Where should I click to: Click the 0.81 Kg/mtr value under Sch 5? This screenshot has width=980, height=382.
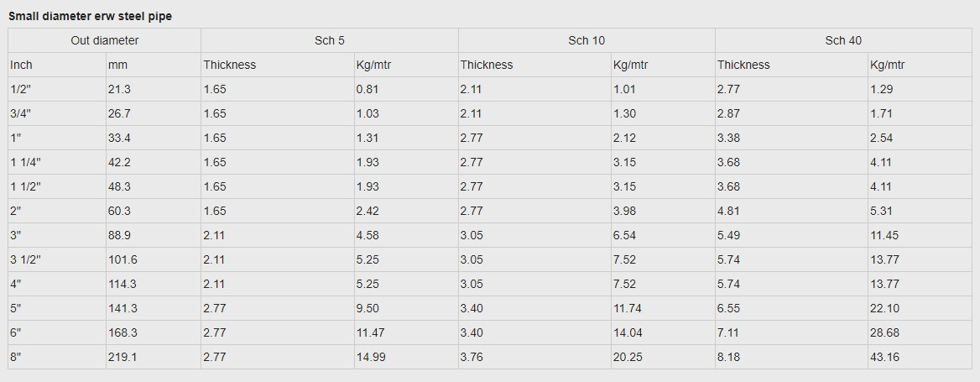[x=406, y=89]
